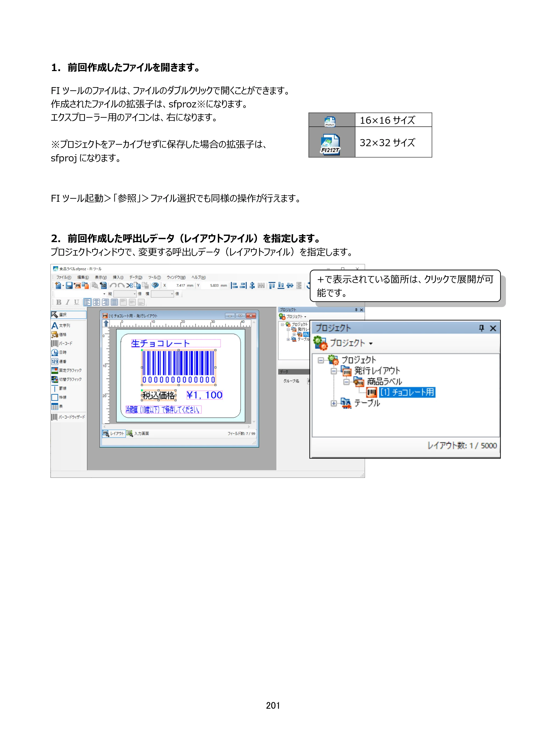The image size is (534, 756).
Task: Select the 税込価格 text object
Action: (x=159, y=395)
